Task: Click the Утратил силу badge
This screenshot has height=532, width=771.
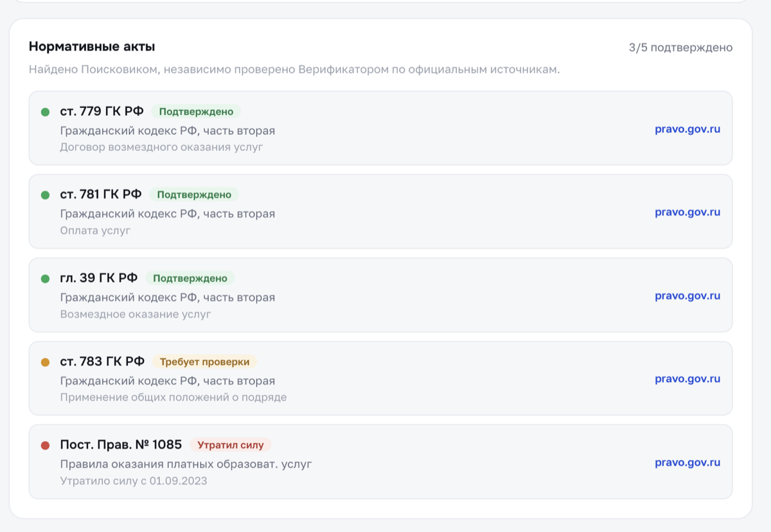Action: (231, 445)
